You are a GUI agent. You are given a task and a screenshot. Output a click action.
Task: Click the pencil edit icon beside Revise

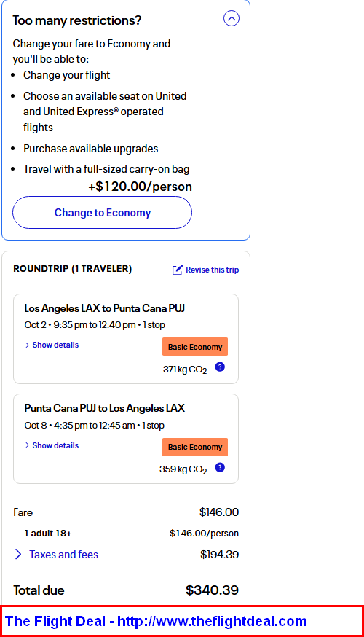pos(178,270)
